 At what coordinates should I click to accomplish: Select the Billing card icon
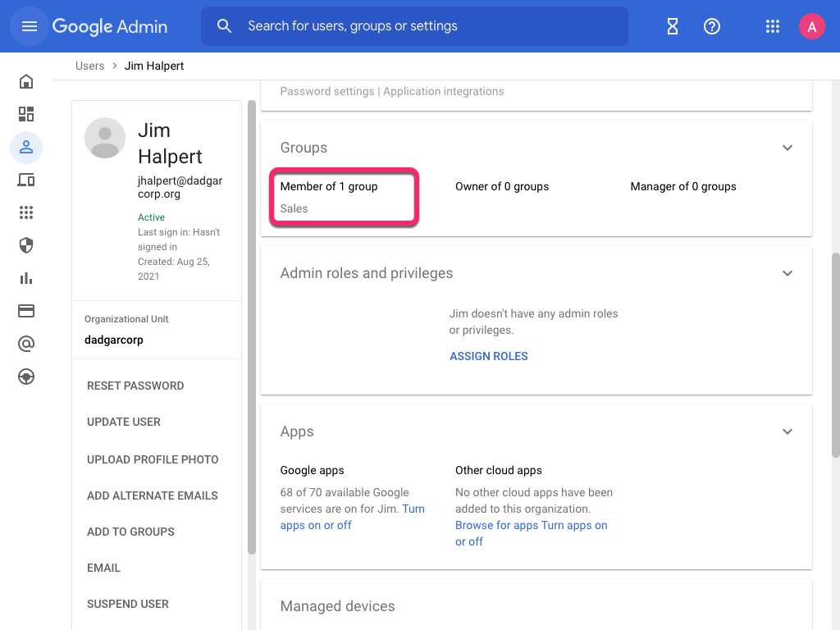[25, 311]
